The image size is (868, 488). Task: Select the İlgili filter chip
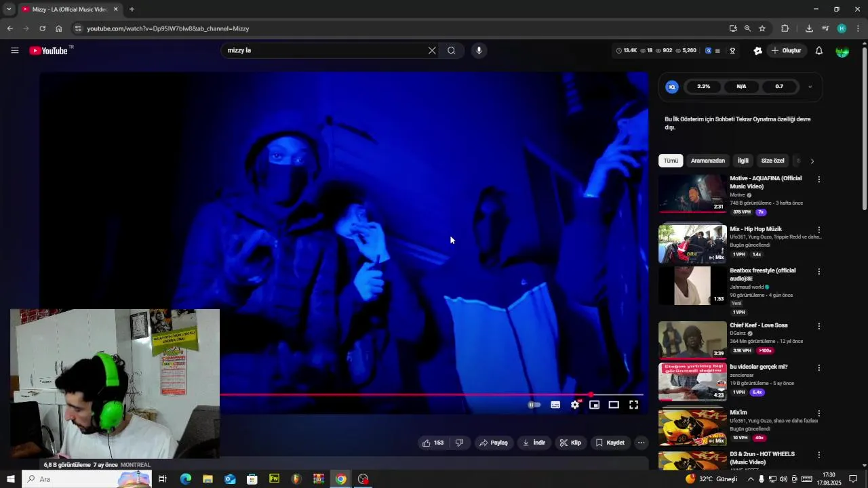(743, 161)
